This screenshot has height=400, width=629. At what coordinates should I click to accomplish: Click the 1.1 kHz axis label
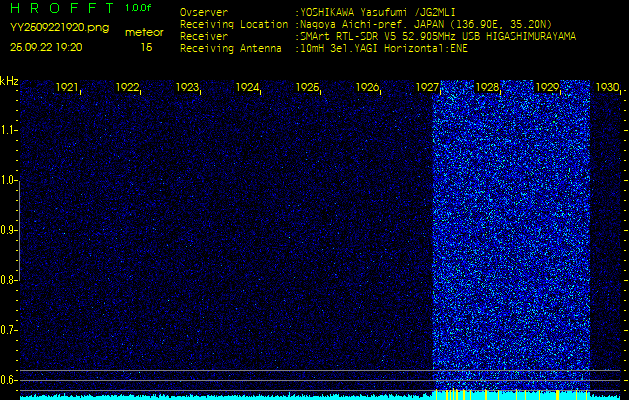click(x=7, y=130)
